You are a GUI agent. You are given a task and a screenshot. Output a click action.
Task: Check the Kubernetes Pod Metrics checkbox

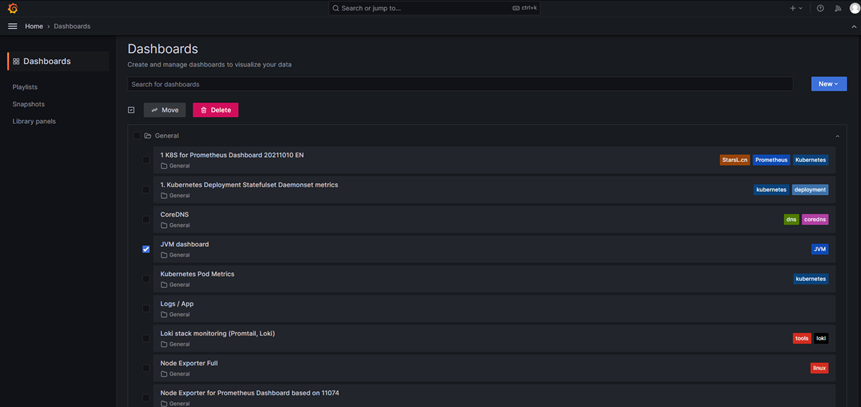146,278
